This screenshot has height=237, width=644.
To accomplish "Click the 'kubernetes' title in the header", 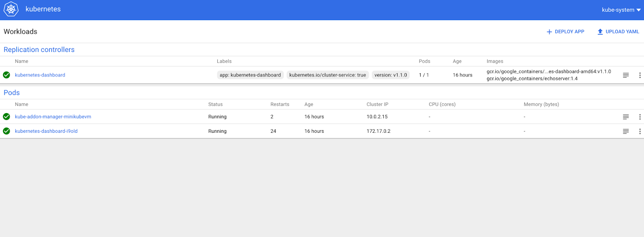I will (x=43, y=9).
